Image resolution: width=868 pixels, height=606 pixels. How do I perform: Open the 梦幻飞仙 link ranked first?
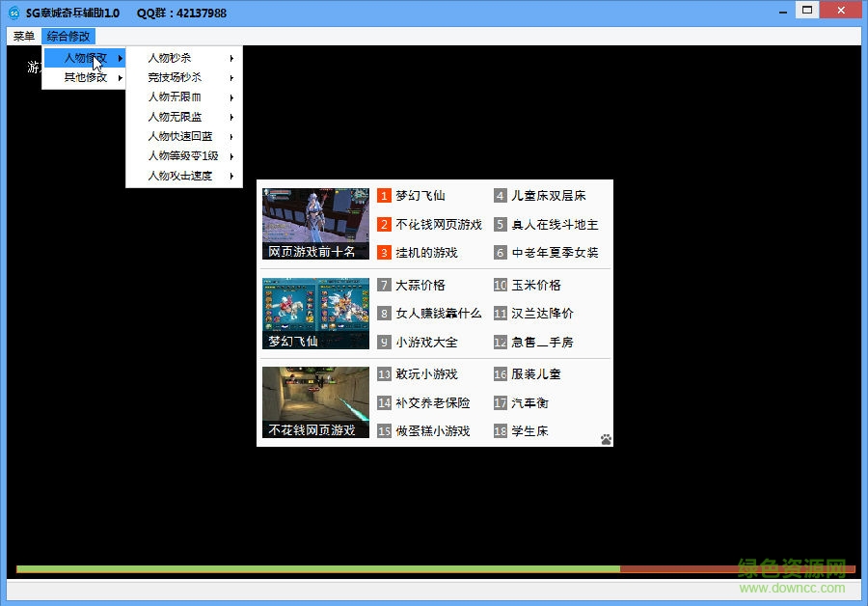click(420, 196)
